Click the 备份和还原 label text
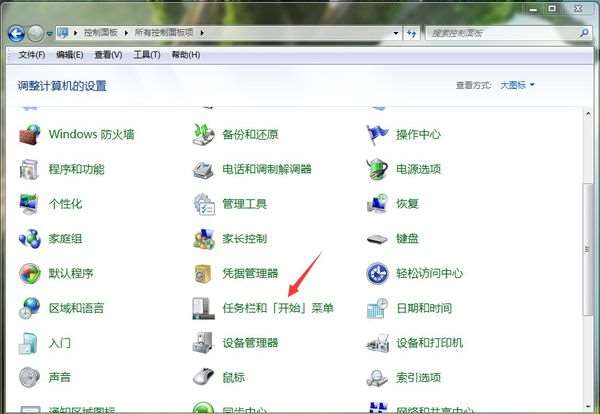The width and height of the screenshot is (600, 414). click(250, 134)
